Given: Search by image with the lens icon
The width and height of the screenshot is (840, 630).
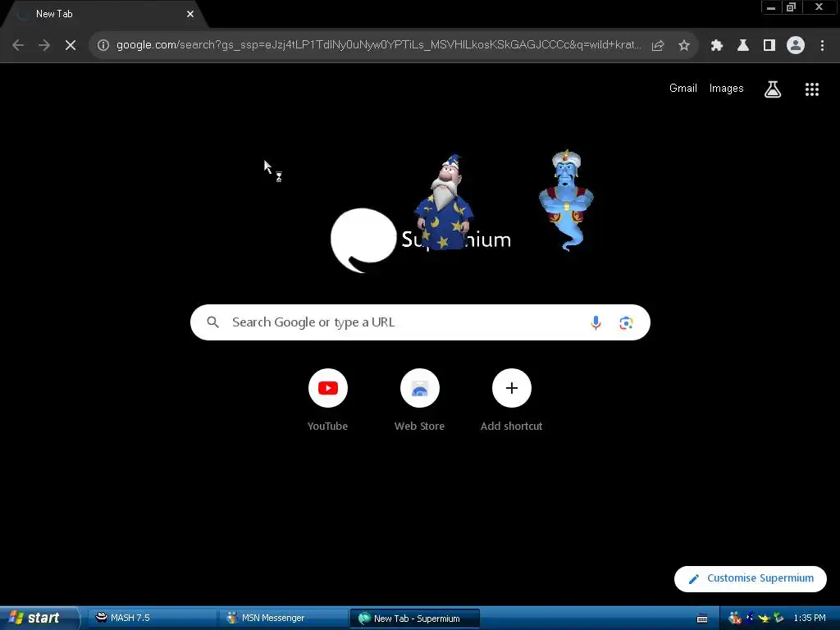Looking at the screenshot, I should pos(626,322).
